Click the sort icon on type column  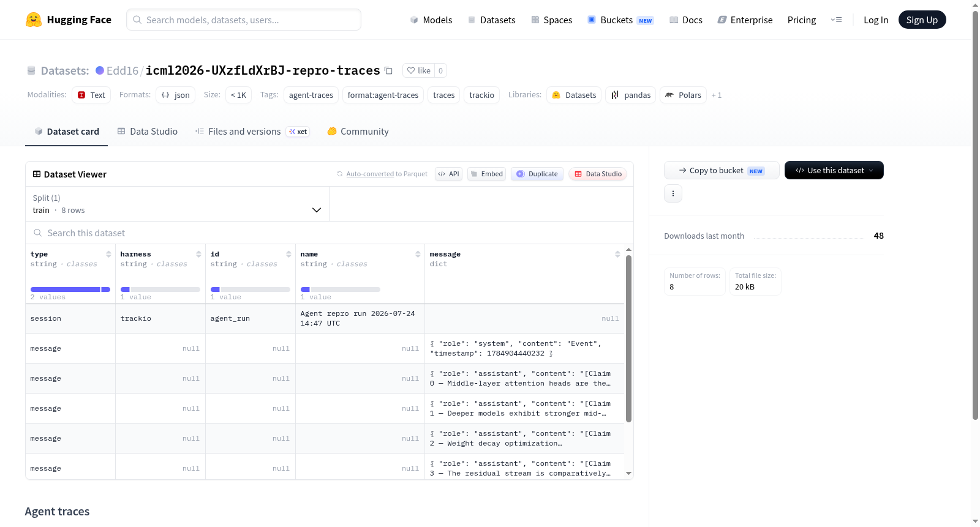point(108,254)
